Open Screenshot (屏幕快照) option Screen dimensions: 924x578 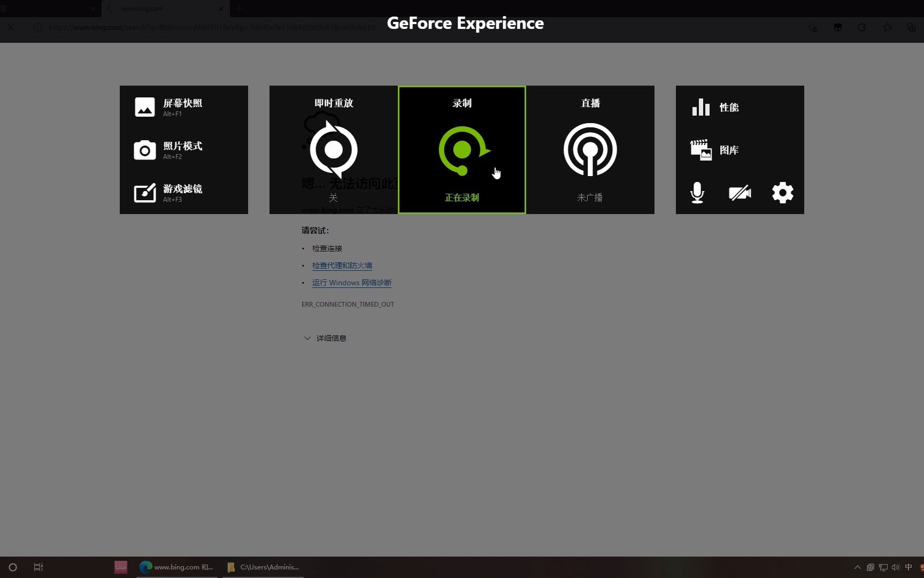coord(183,107)
